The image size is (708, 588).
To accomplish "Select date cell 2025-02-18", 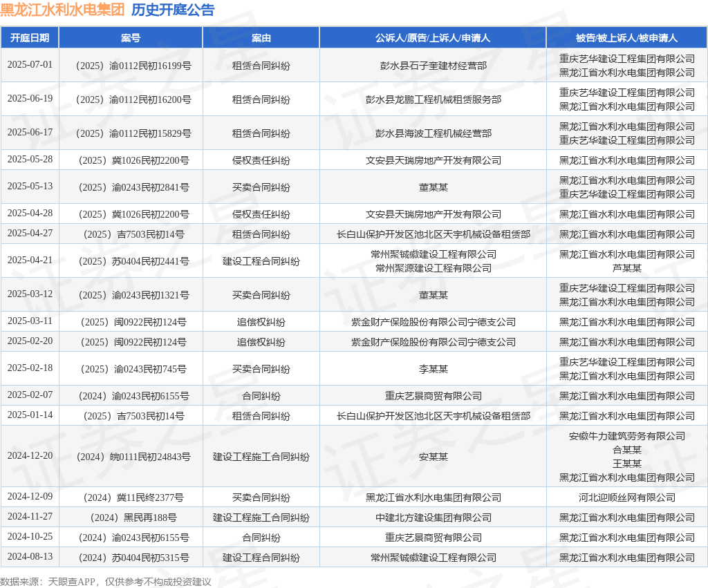I will [30, 368].
